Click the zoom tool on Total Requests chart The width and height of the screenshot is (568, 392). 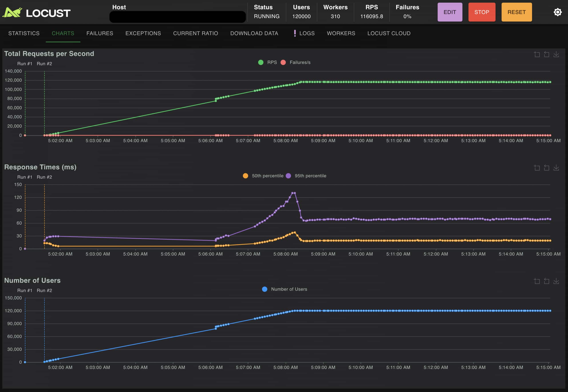pos(537,55)
